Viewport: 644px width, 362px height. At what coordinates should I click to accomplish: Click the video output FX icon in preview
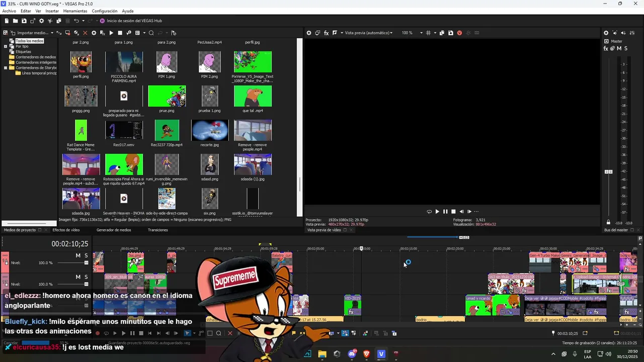click(x=326, y=33)
